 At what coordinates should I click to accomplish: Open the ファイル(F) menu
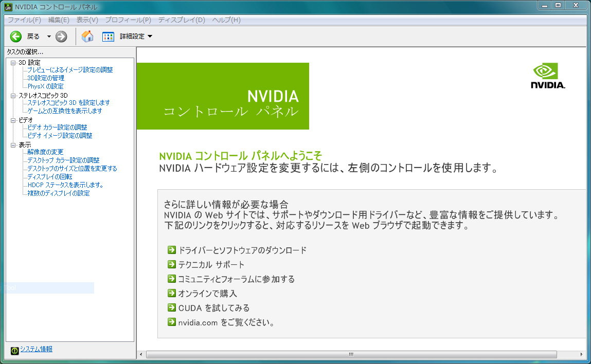pyautogui.click(x=25, y=20)
